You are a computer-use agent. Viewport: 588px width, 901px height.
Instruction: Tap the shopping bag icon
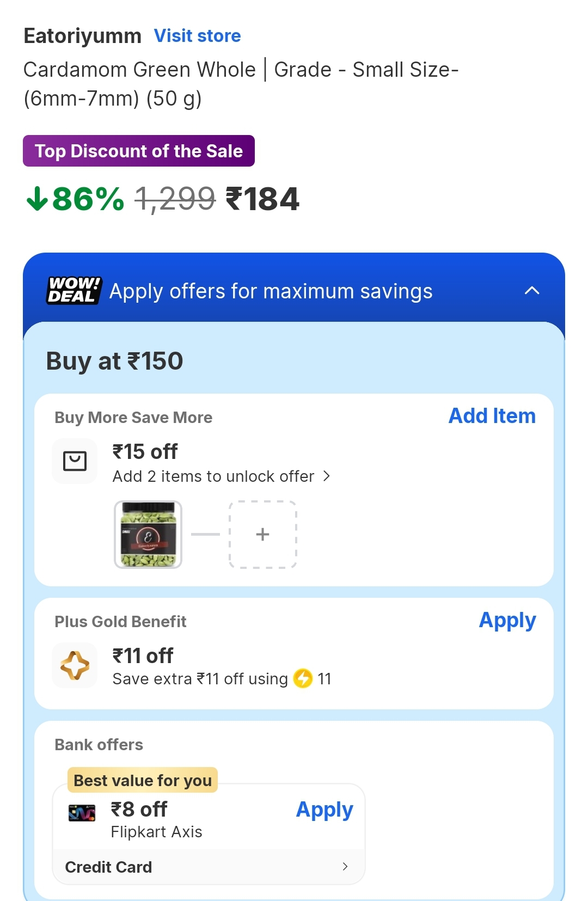pos(75,461)
